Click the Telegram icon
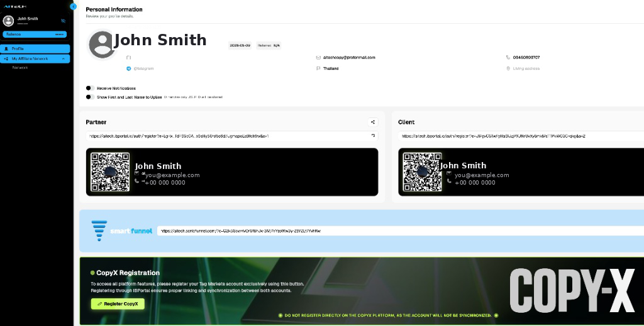The image size is (644, 326). pos(128,68)
